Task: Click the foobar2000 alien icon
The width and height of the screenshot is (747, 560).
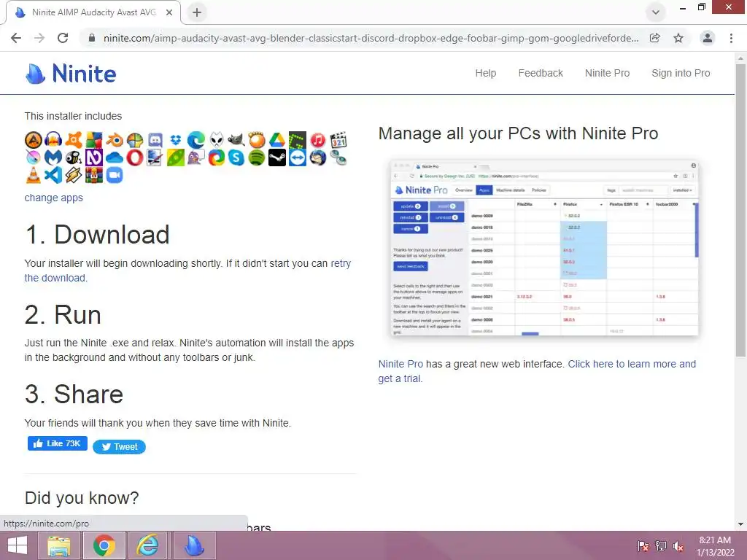Action: click(216, 140)
